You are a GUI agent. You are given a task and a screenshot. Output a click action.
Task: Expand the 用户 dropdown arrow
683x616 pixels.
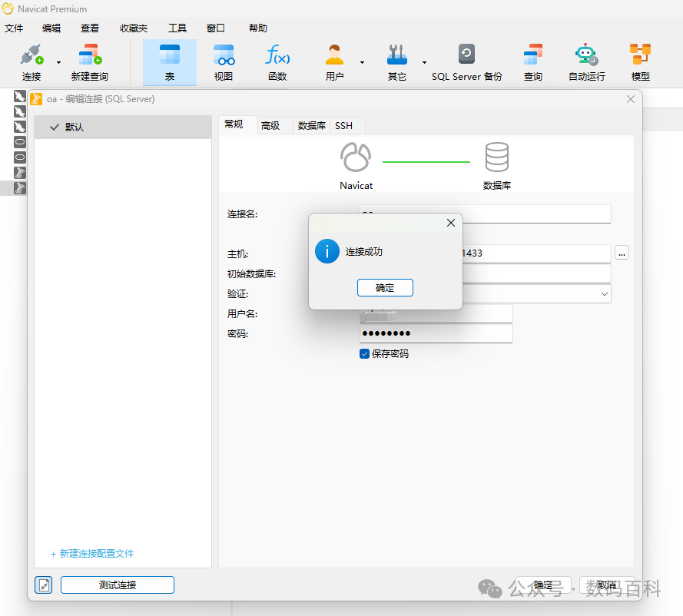[362, 63]
